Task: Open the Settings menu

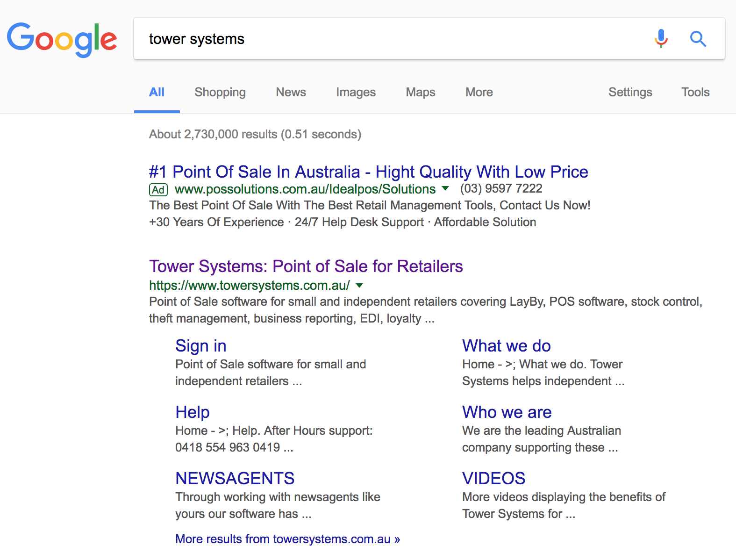Action: click(x=630, y=93)
